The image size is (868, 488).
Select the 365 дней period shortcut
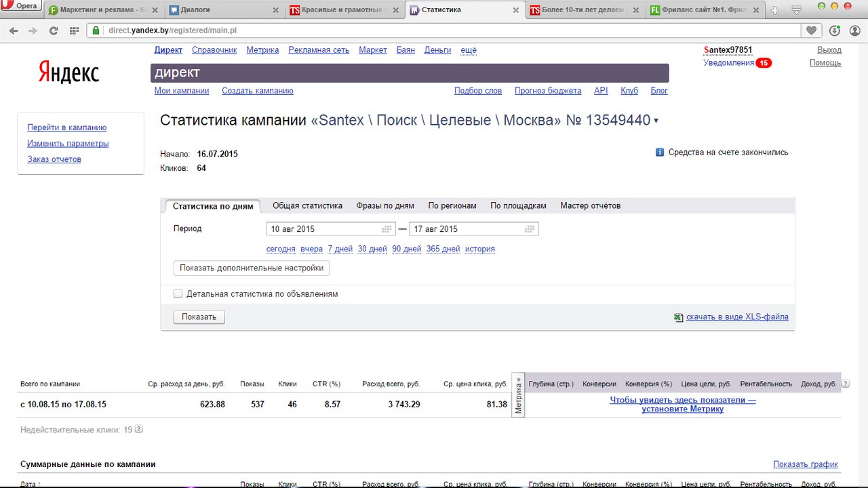click(443, 249)
